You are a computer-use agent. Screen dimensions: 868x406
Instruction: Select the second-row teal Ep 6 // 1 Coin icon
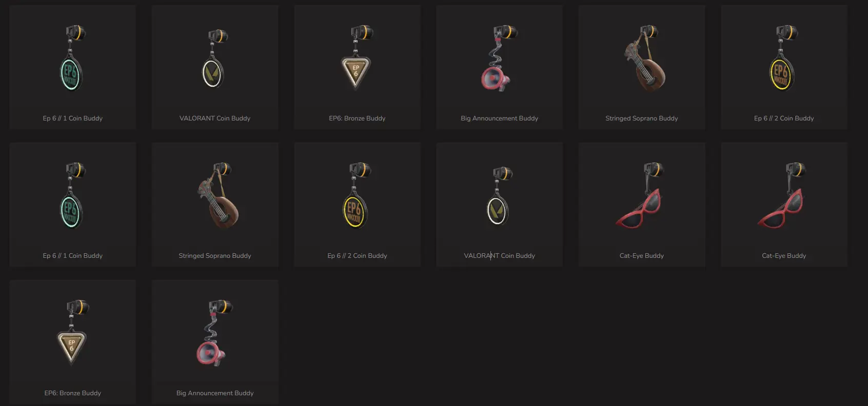pos(73,195)
